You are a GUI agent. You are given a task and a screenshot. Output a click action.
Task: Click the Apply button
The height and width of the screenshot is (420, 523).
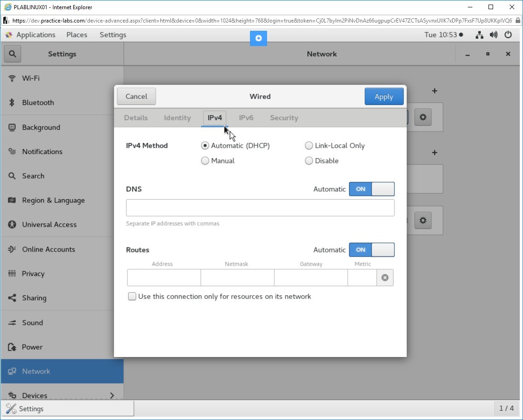[384, 97]
